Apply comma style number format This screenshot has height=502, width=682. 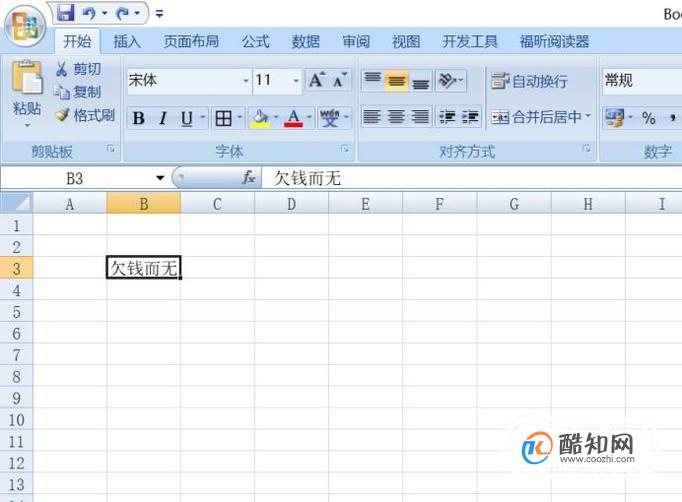coord(672,118)
